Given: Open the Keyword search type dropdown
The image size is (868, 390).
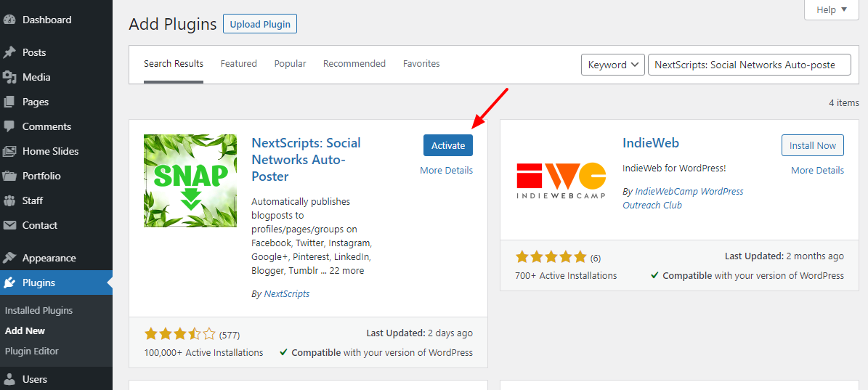Looking at the screenshot, I should (x=613, y=65).
